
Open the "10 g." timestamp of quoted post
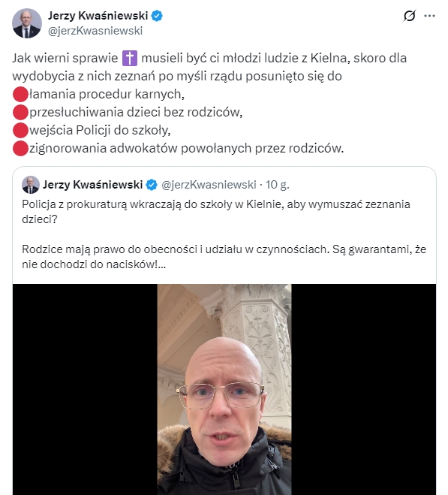pos(278,185)
